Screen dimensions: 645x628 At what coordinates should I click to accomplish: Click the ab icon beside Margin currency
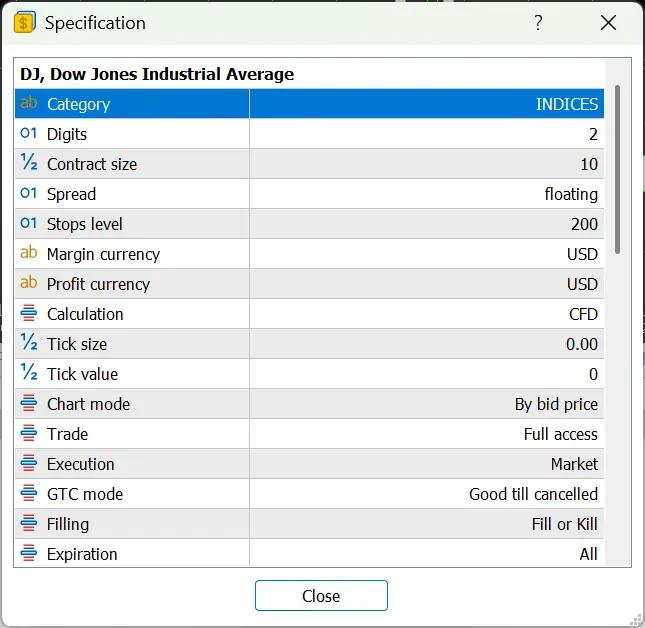29,253
